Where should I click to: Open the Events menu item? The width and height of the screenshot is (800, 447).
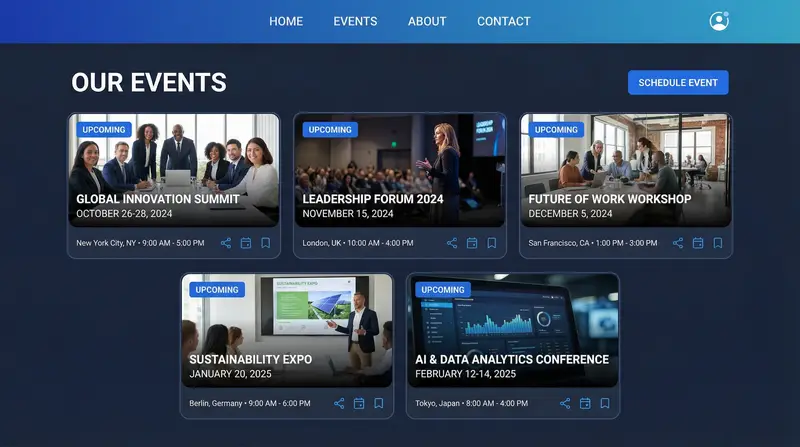click(356, 21)
